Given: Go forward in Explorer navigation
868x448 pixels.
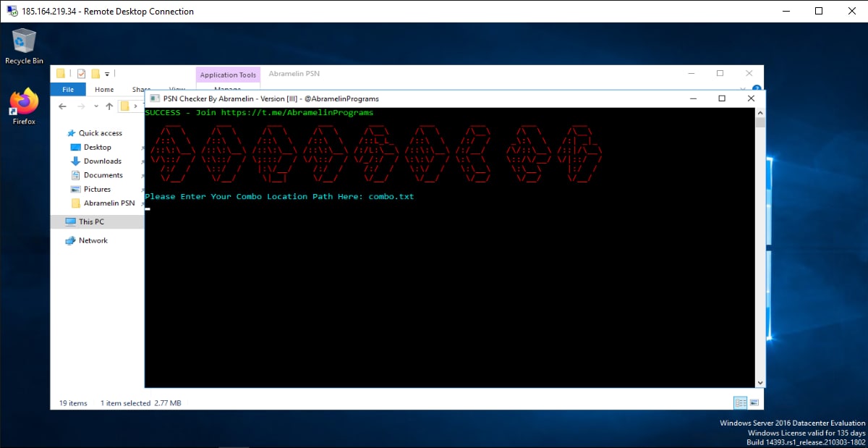Looking at the screenshot, I should pyautogui.click(x=80, y=106).
